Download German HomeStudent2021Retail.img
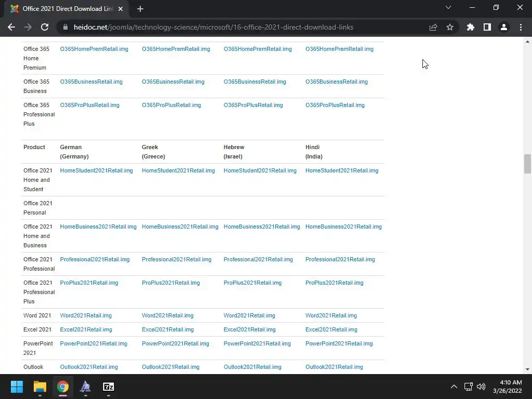 (96, 170)
